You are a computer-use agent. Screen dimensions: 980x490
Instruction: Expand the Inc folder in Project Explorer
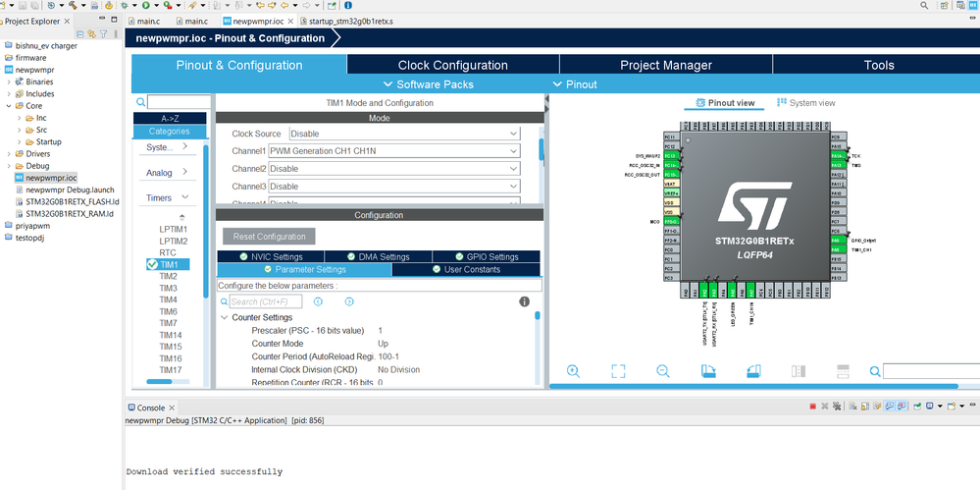[20, 118]
